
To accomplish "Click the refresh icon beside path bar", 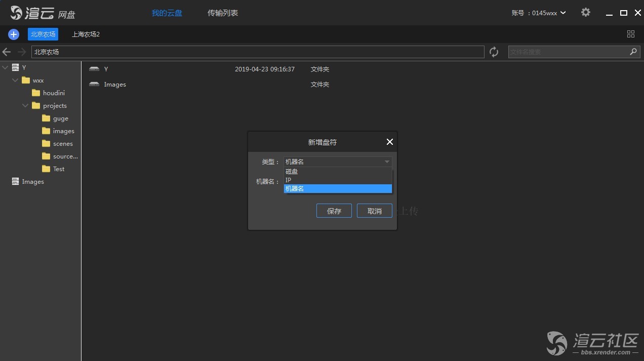I will (x=494, y=52).
